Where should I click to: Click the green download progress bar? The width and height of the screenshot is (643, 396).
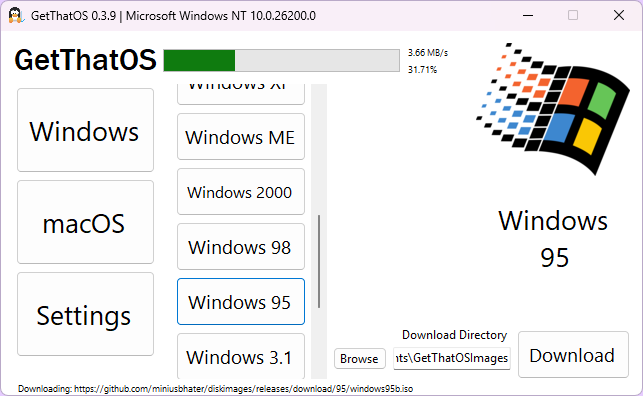click(281, 61)
